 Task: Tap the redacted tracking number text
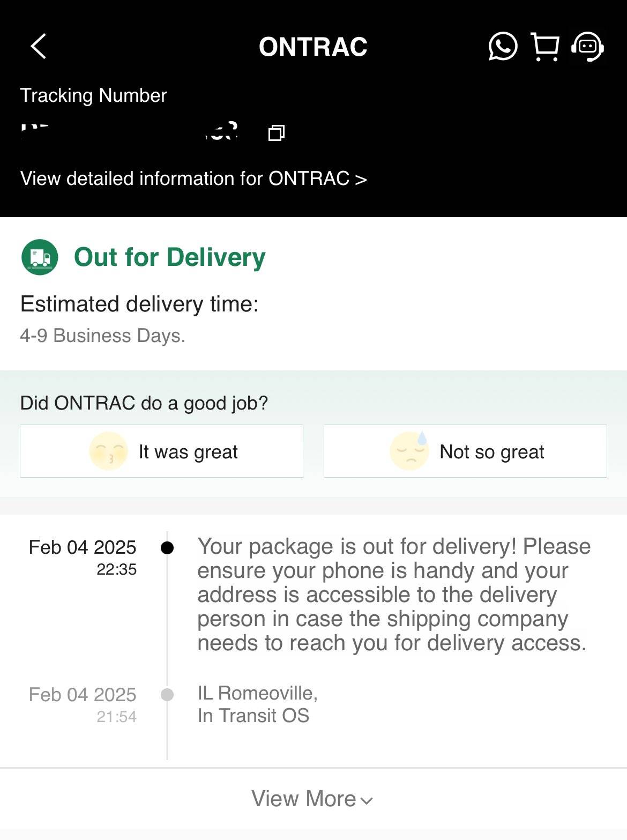point(129,132)
